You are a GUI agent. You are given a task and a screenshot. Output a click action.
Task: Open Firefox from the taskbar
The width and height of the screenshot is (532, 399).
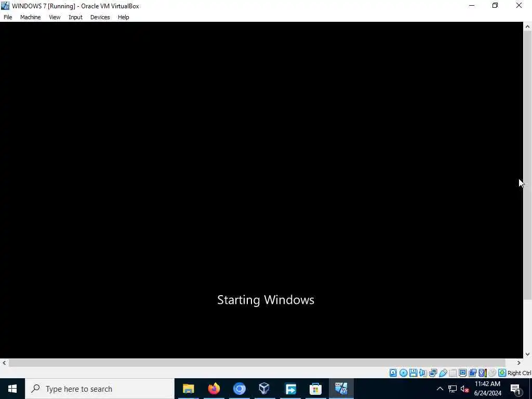click(x=214, y=389)
